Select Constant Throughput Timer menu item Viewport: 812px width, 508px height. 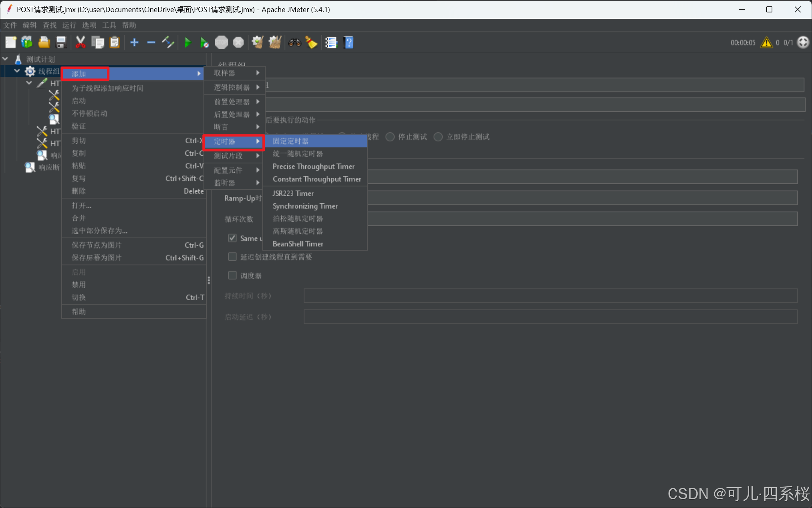pos(316,179)
